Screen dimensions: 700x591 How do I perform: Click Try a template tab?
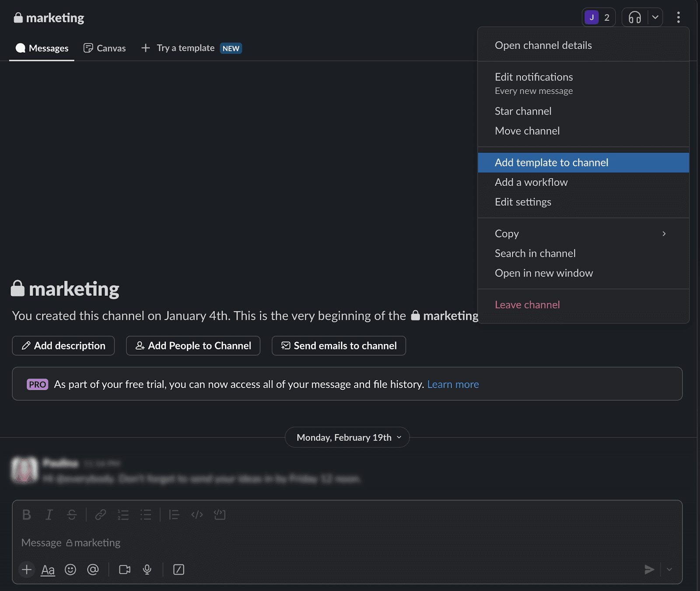click(x=191, y=48)
